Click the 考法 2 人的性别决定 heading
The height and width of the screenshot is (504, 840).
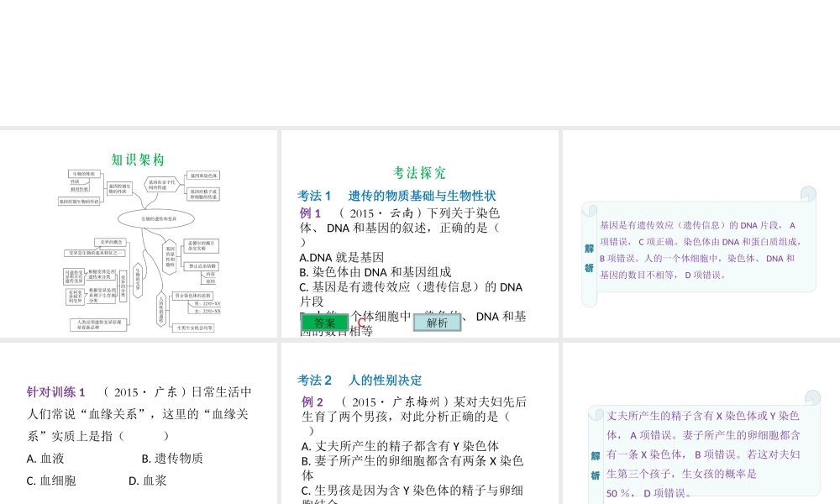pos(360,381)
